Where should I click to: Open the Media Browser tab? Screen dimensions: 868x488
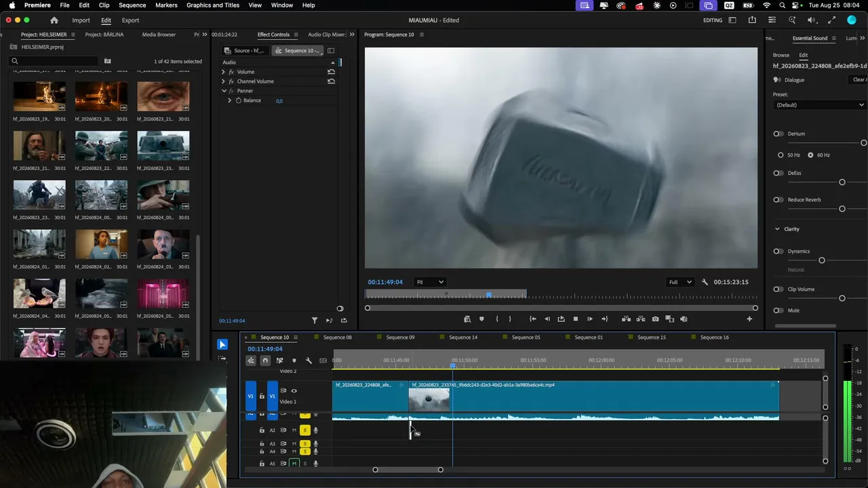pos(159,35)
